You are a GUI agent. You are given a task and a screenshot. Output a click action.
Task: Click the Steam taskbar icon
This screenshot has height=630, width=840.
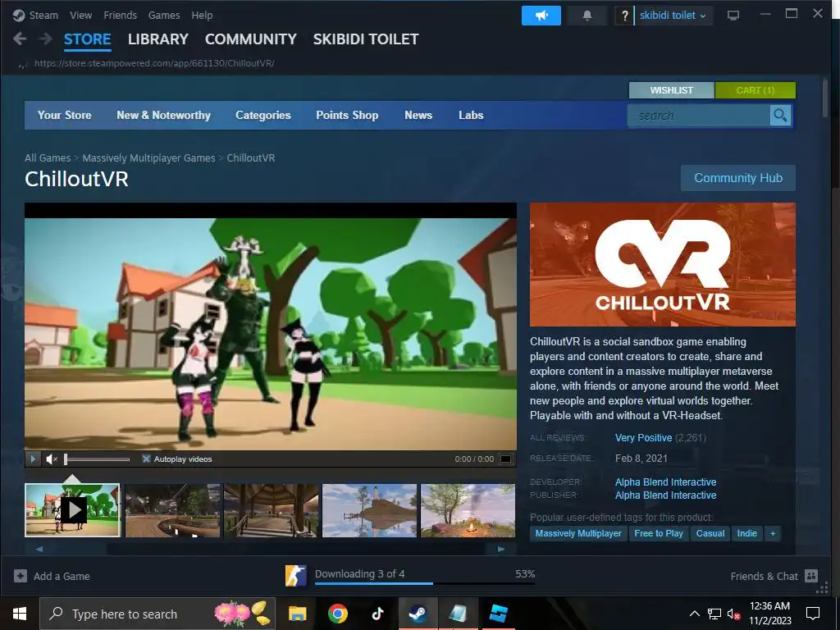click(x=418, y=614)
